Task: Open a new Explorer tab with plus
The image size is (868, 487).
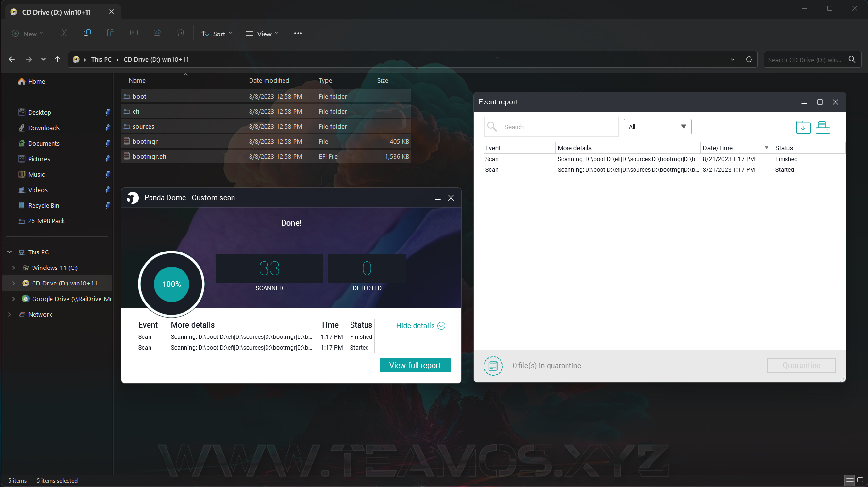Action: (x=134, y=12)
